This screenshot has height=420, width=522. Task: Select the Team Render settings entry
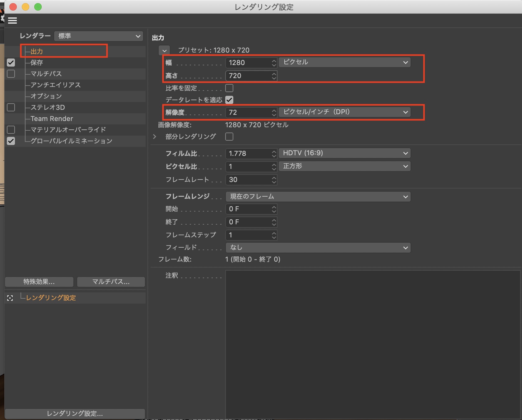[52, 119]
